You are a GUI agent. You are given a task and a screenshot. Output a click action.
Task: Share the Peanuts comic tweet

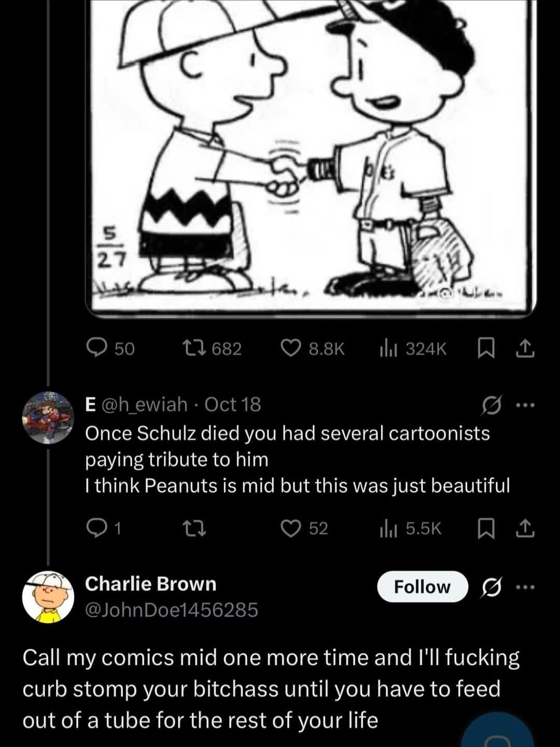tap(525, 348)
